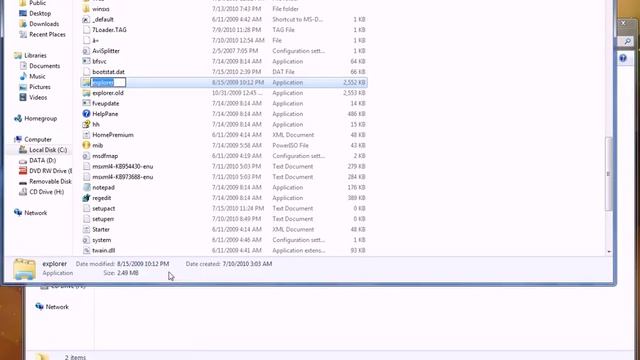Image resolution: width=640 pixels, height=360 pixels.
Task: Click the DATA (D:) drive icon
Action: [x=23, y=161]
